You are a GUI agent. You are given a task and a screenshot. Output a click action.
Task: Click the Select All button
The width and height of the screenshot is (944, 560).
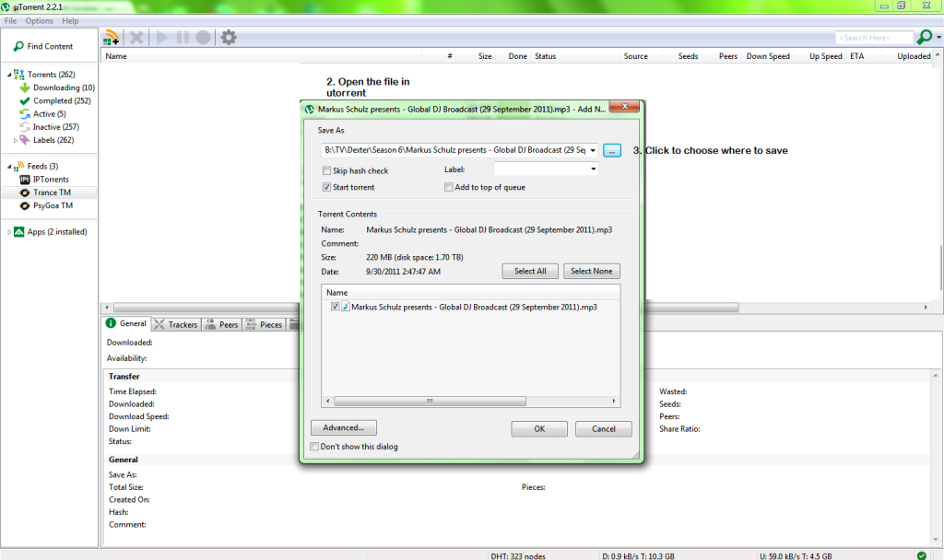click(x=530, y=272)
